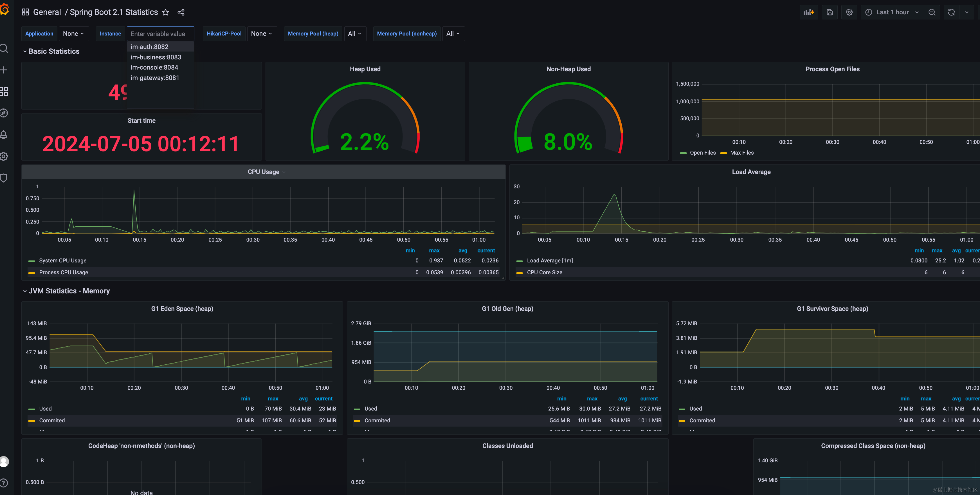Open the Non-Heap Used panel title

click(x=568, y=69)
